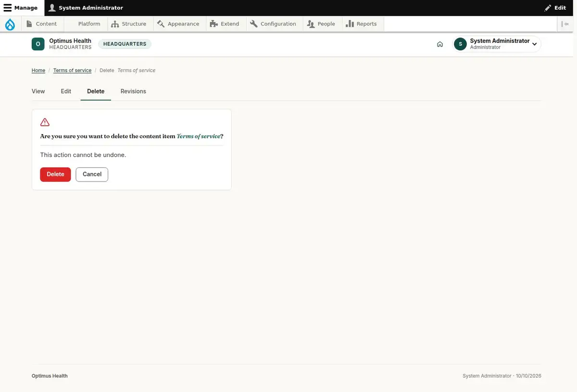Click the Structure hierarchy icon
This screenshot has height=392, width=577.
[x=115, y=24]
